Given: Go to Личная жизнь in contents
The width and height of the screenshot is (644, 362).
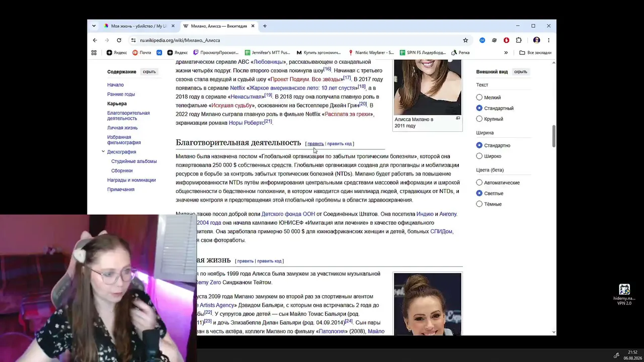Looking at the screenshot, I should tap(122, 128).
